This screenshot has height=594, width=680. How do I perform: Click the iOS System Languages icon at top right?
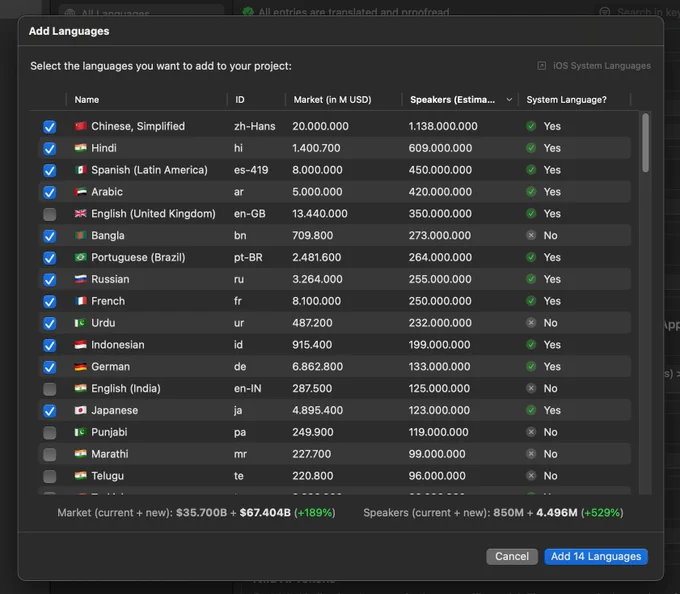[542, 65]
